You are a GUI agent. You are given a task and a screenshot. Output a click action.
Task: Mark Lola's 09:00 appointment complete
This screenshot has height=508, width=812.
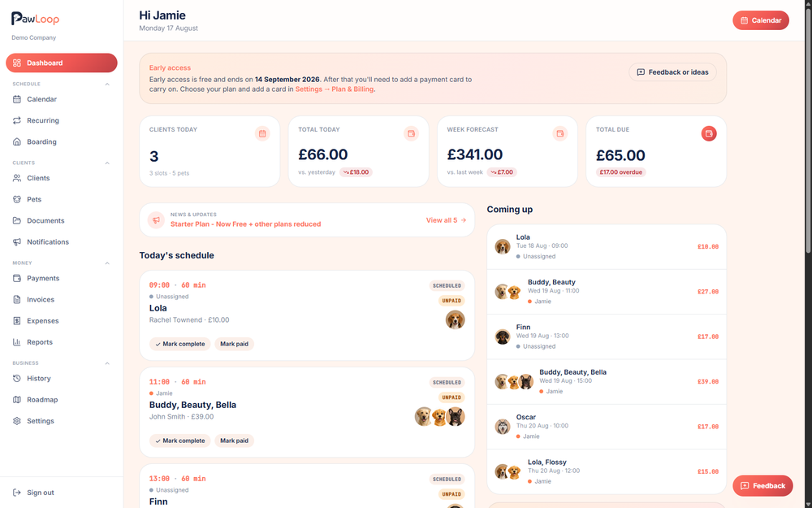(x=179, y=344)
